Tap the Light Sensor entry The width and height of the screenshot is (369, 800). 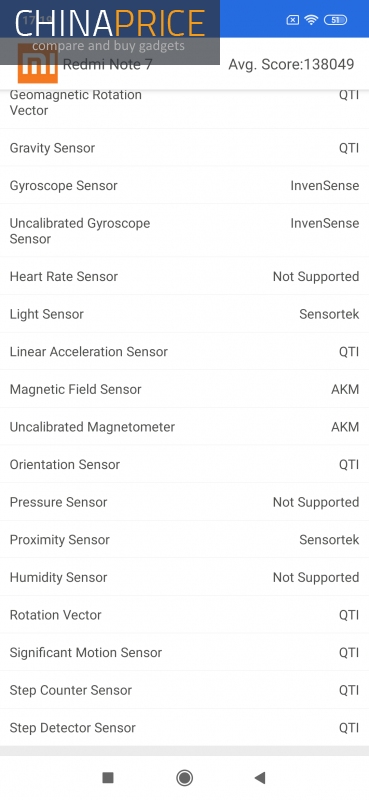[184, 314]
